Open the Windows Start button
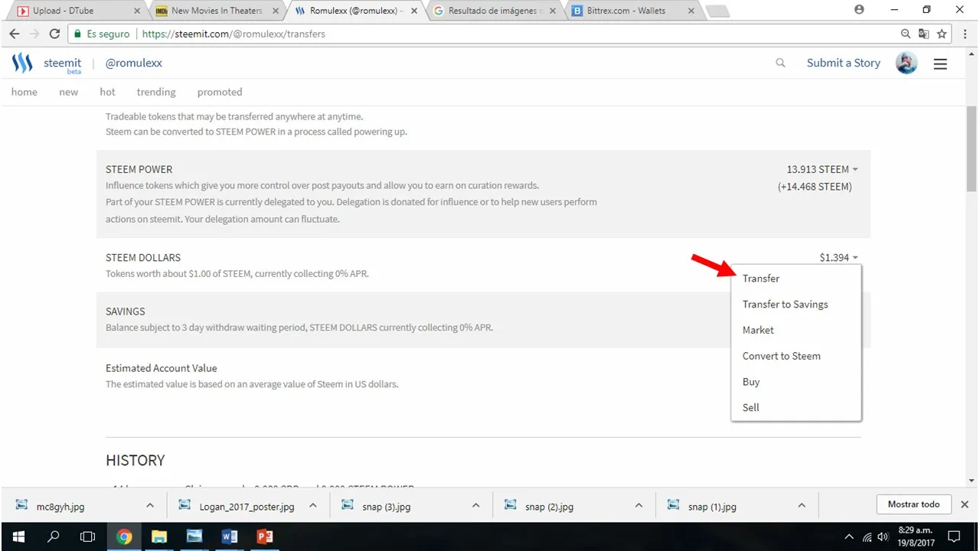The image size is (980, 551). coord(18,536)
